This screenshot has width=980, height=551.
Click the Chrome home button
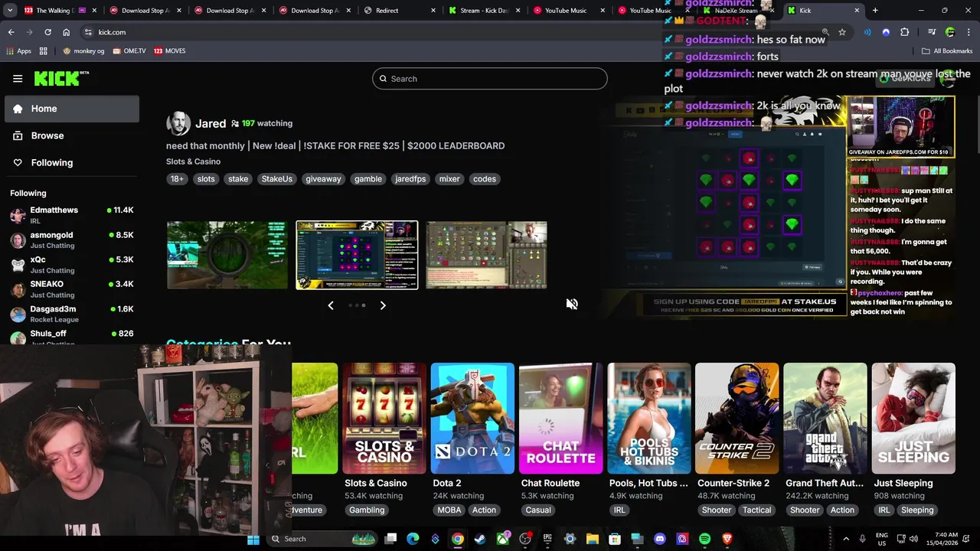[x=66, y=32]
